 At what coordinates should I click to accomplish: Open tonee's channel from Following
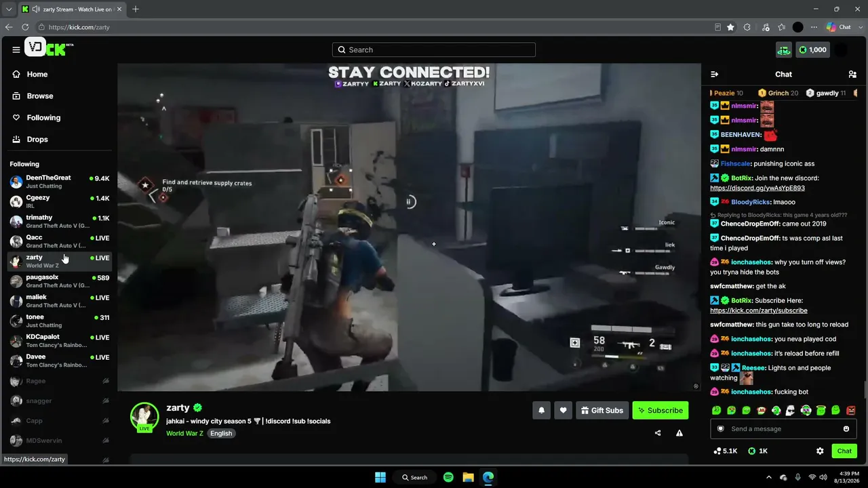pos(60,321)
